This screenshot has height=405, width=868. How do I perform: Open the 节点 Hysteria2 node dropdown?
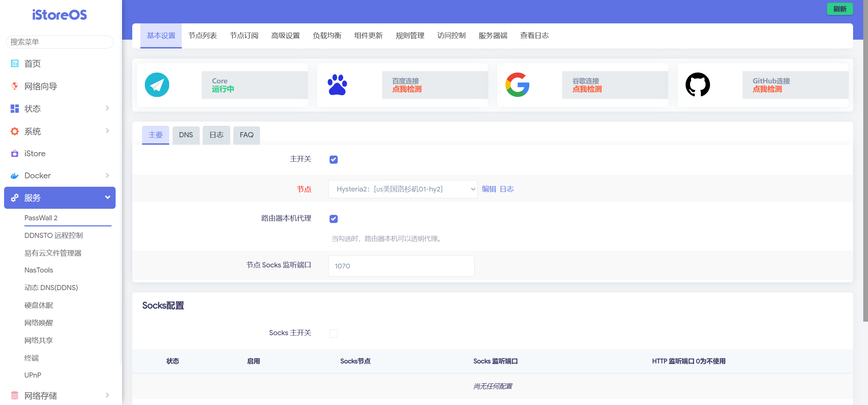(x=402, y=189)
